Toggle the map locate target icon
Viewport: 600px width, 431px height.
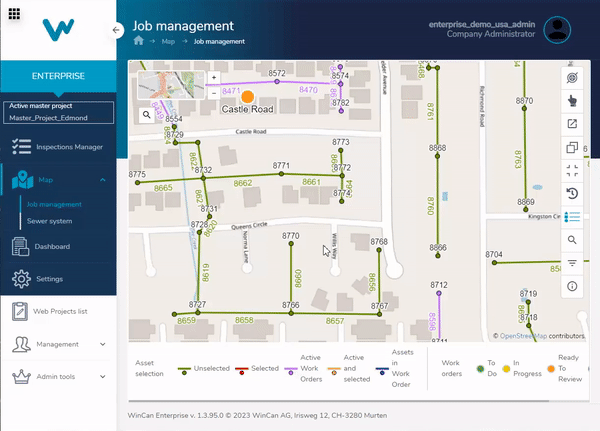tap(572, 78)
